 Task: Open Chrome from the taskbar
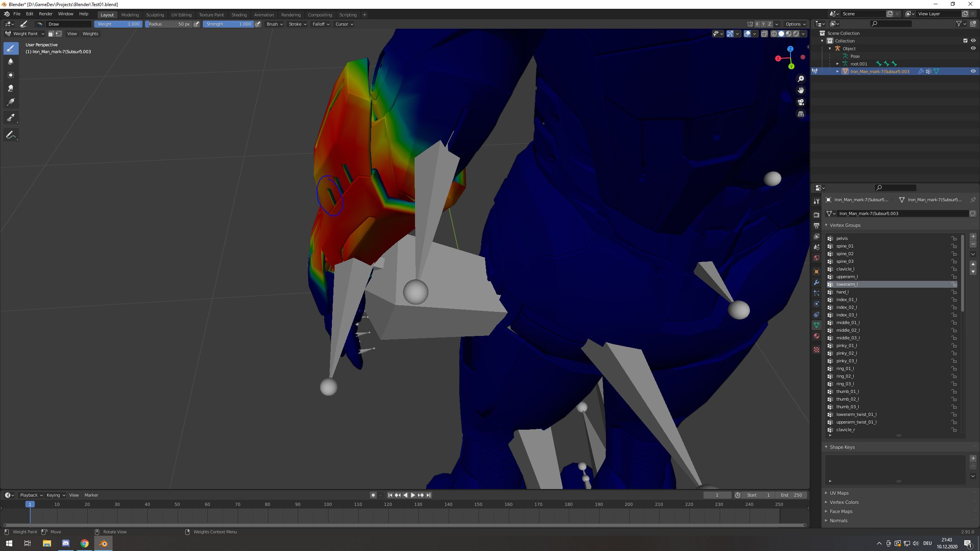85,543
